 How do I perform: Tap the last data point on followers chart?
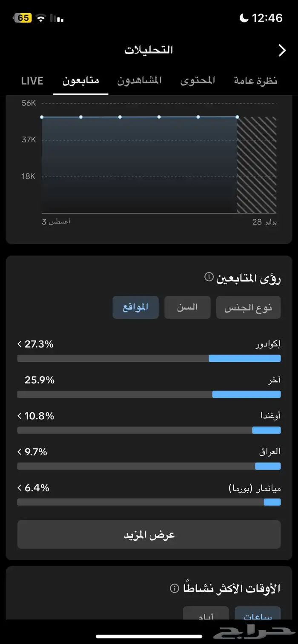(237, 117)
